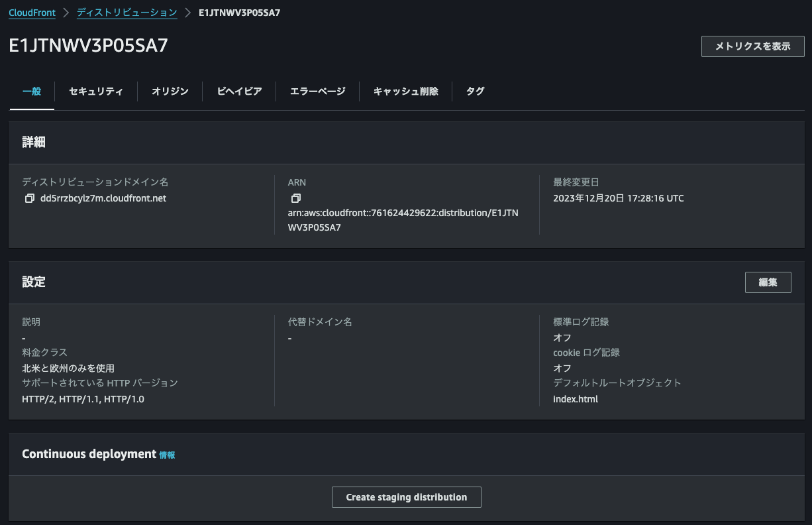The width and height of the screenshot is (812, 525).
Task: Open the タグ tab
Action: [475, 91]
